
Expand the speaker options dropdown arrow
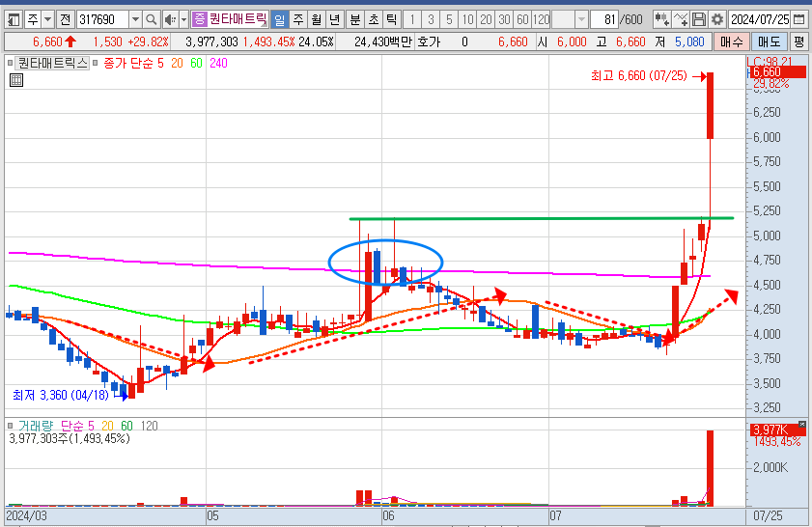pos(183,19)
